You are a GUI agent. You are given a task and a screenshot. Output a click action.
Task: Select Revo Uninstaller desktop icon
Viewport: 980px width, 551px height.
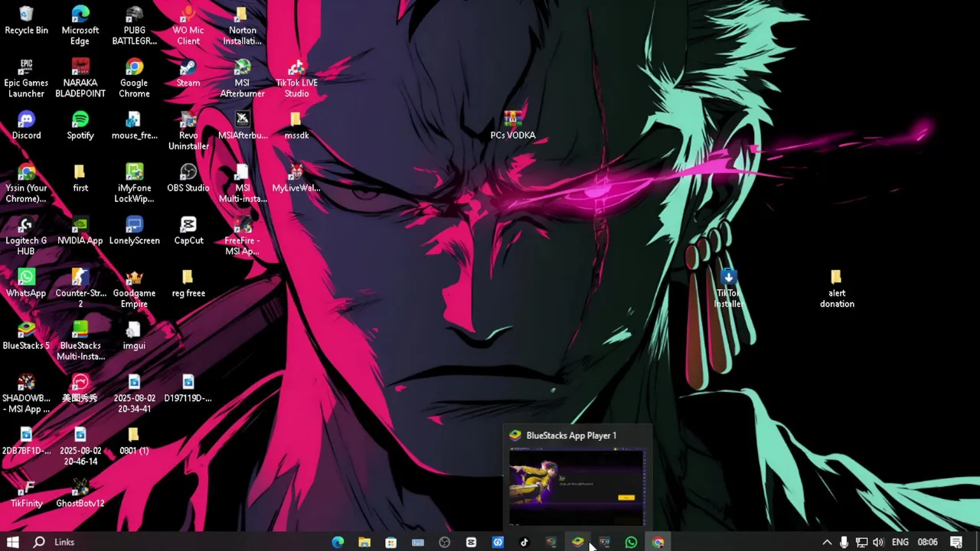tap(188, 131)
